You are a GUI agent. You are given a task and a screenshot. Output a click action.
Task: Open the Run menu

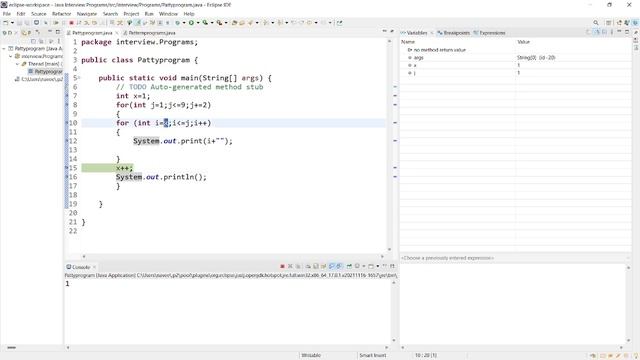coord(149,14)
